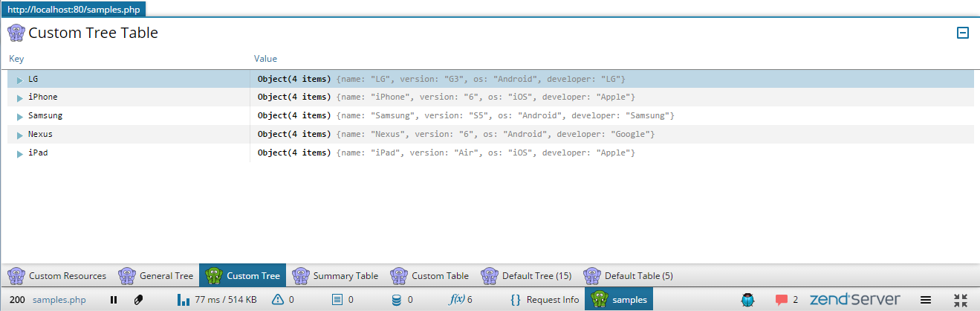Select the iPad row value object text
Image resolution: width=980 pixels, height=311 pixels.
click(x=447, y=153)
